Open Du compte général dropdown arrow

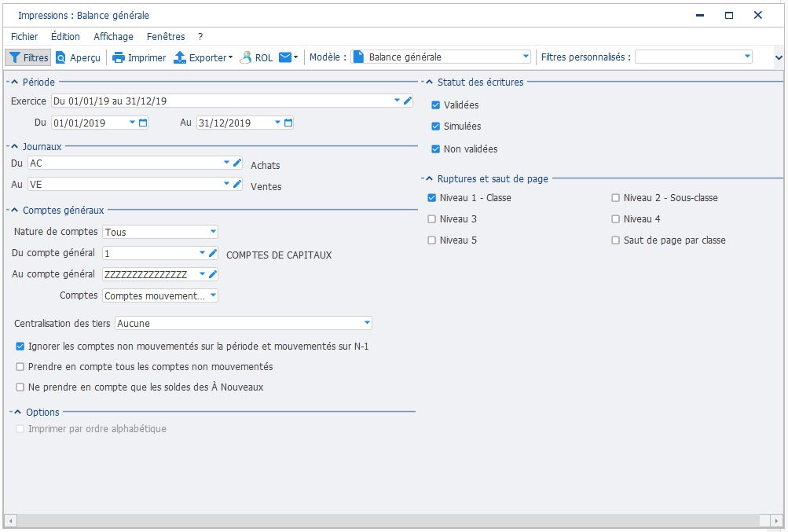tap(202, 253)
